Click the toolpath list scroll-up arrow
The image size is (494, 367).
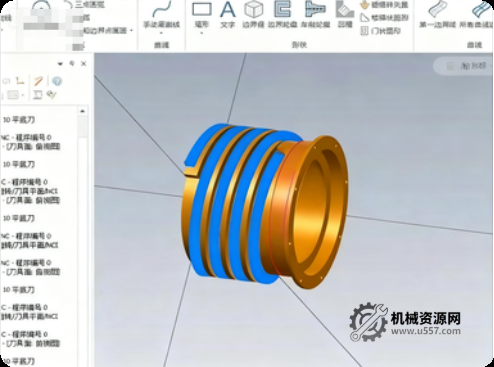point(82,111)
